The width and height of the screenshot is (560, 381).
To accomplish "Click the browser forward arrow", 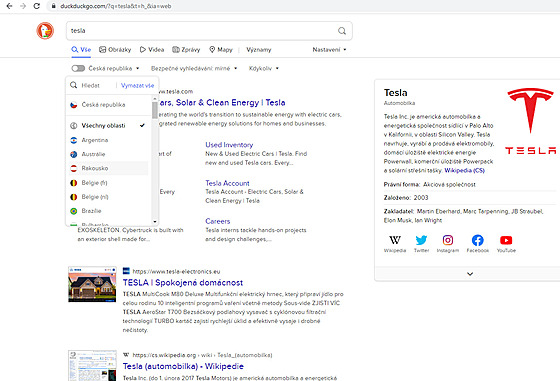I will (23, 6).
